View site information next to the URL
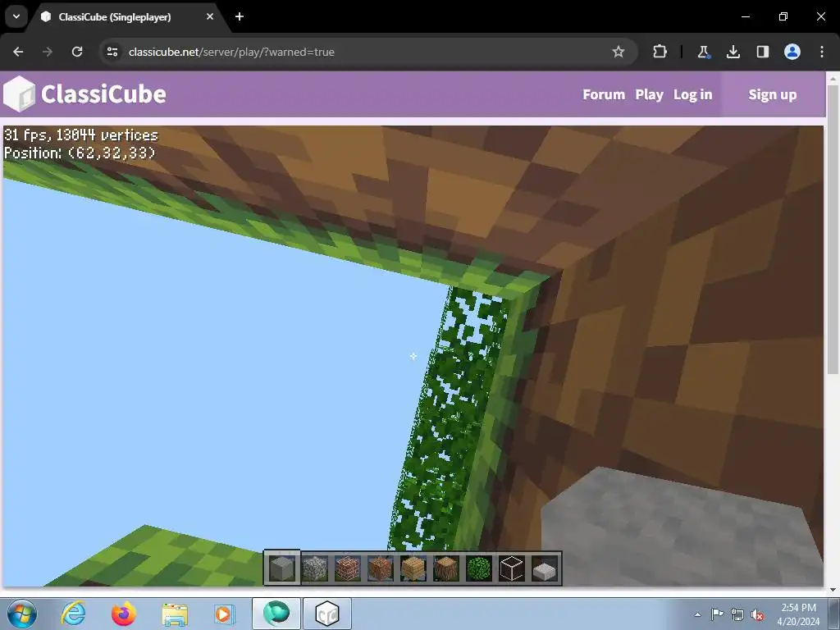840x630 pixels. click(x=112, y=52)
